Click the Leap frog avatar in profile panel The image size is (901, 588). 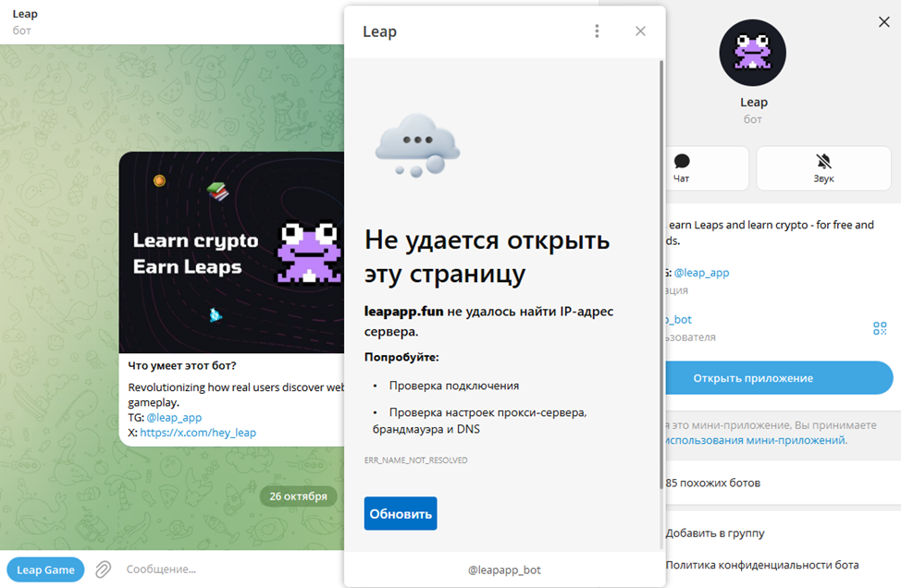click(753, 53)
